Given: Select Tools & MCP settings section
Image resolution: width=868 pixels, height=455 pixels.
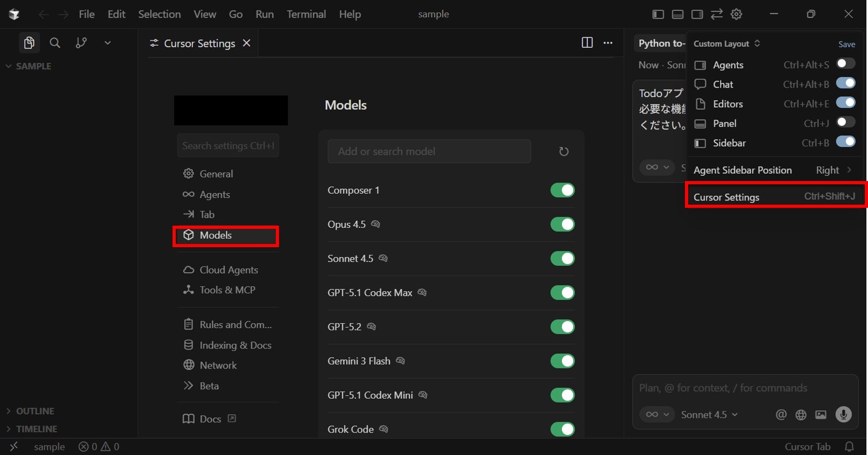Looking at the screenshot, I should (x=227, y=290).
